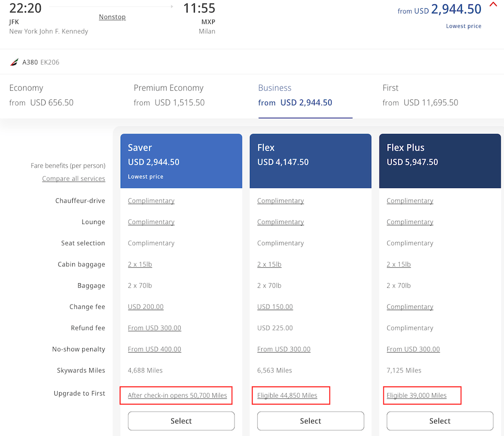This screenshot has width=504, height=436.
Task: Switch to the Premium Economy cabin tab
Action: click(x=169, y=95)
